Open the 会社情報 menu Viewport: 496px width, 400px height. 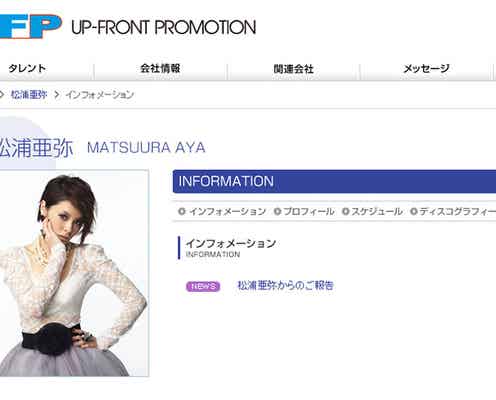160,69
